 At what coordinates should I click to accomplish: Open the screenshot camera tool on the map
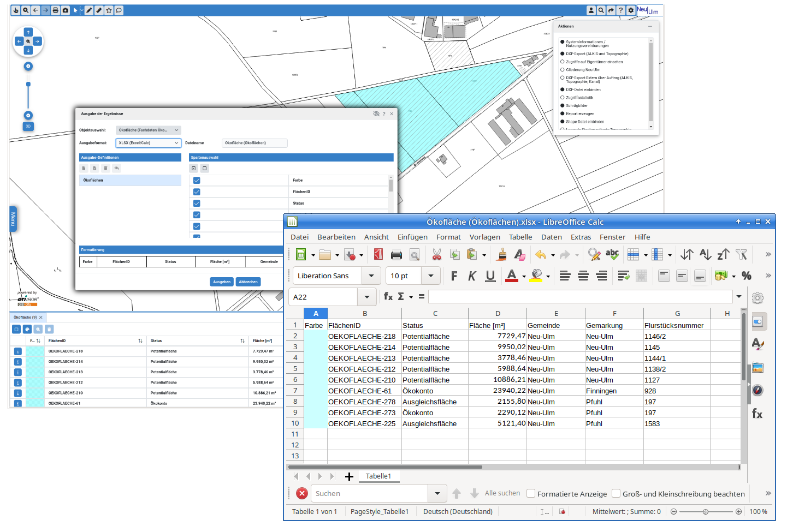[66, 10]
